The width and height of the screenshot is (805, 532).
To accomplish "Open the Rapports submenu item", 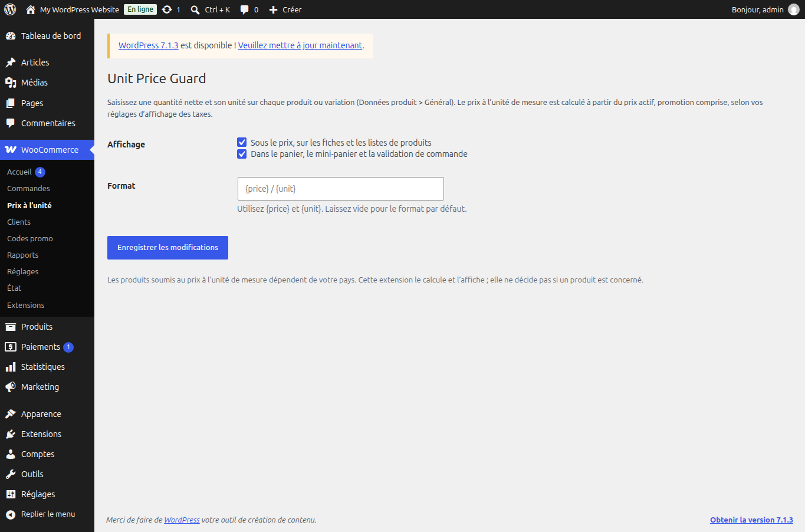I will (x=22, y=255).
